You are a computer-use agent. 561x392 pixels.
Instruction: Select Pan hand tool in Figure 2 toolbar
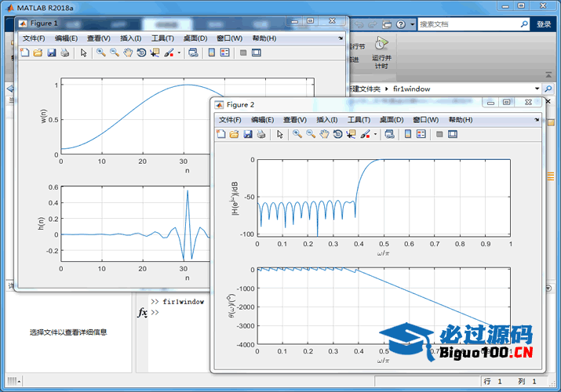coord(324,134)
